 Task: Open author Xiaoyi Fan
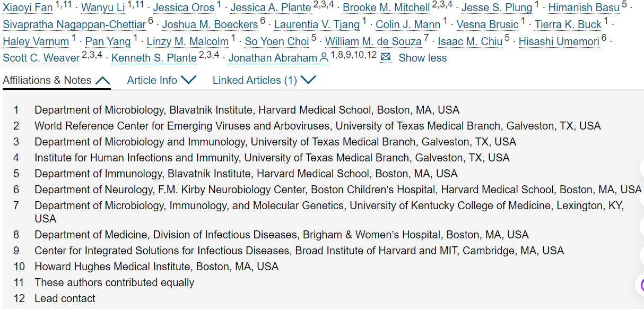(28, 7)
